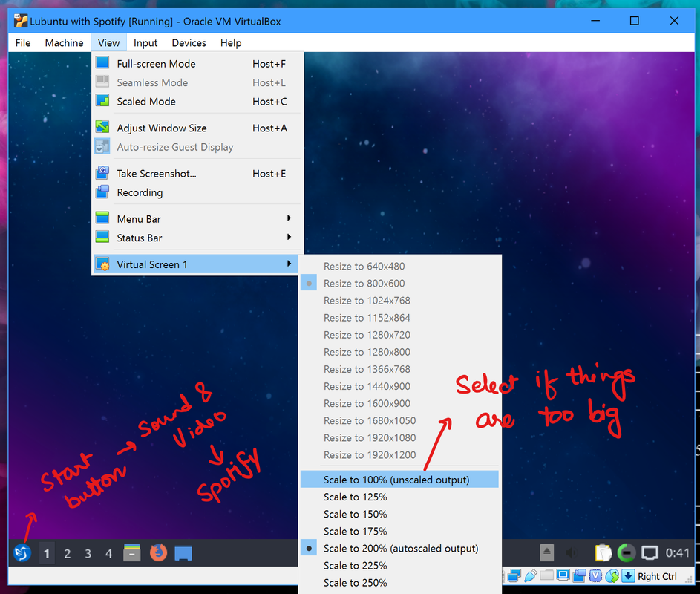700x594 pixels.
Task: Switch to workspace 2 in Lubuntu panel
Action: tap(68, 554)
